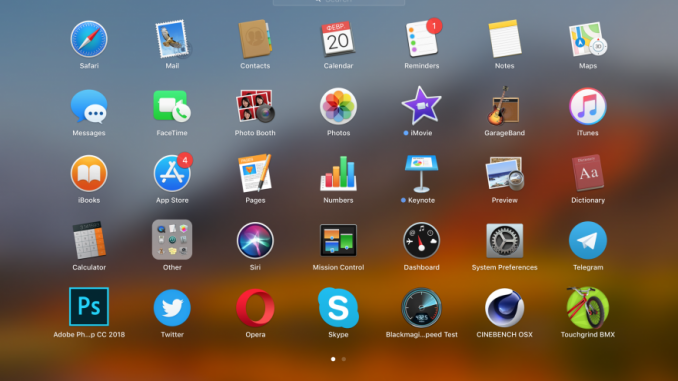Screen dimensions: 678x381
Task: Launch Touchgrind BMX game
Action: point(588,307)
